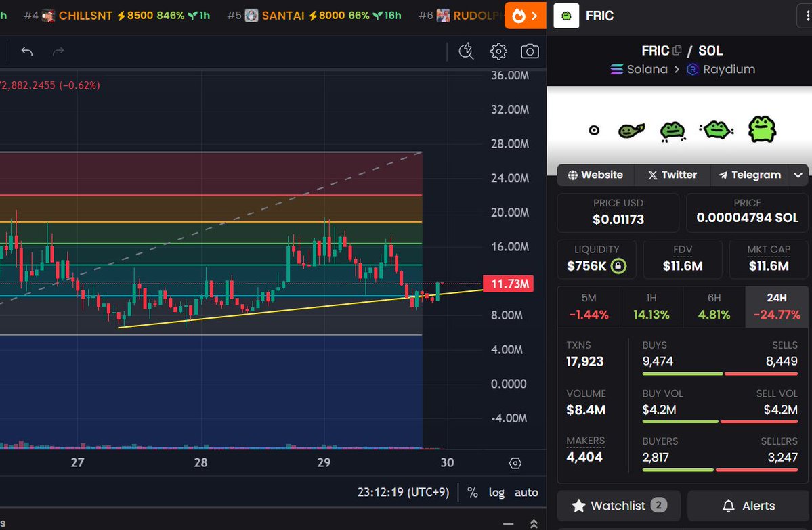Click the SELLS 8,449 value
Screen dimensions: 812x530
782,361
